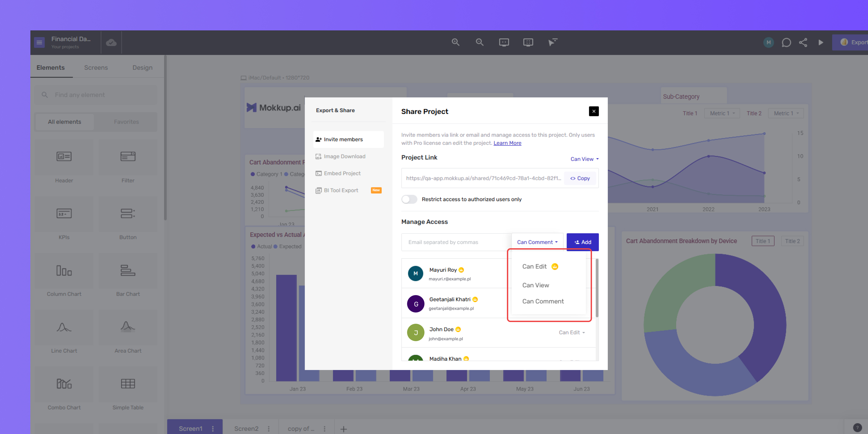
Task: Open the comments speech bubble icon
Action: (786, 43)
